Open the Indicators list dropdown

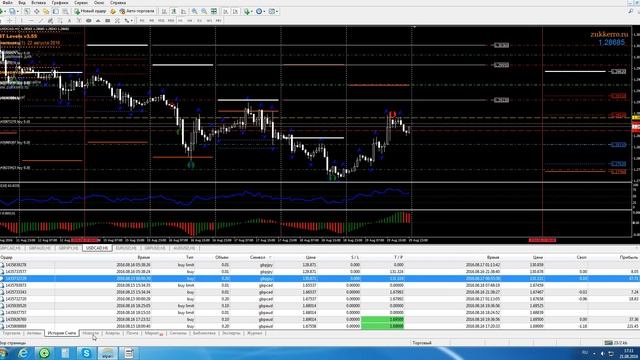click(252, 11)
